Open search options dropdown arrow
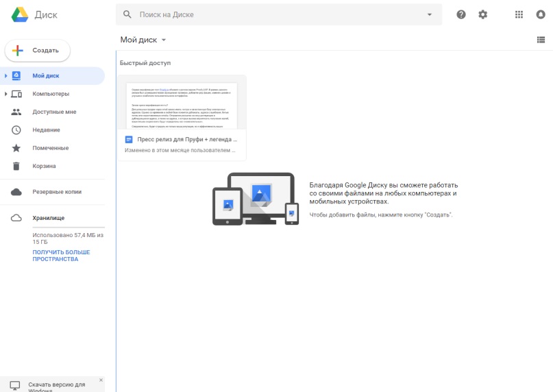553x392 pixels. [429, 14]
